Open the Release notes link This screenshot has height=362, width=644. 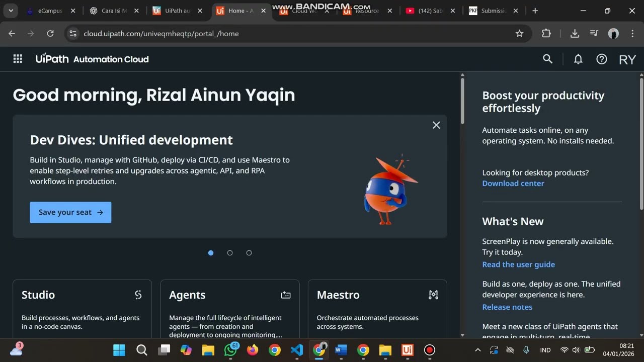(x=507, y=307)
